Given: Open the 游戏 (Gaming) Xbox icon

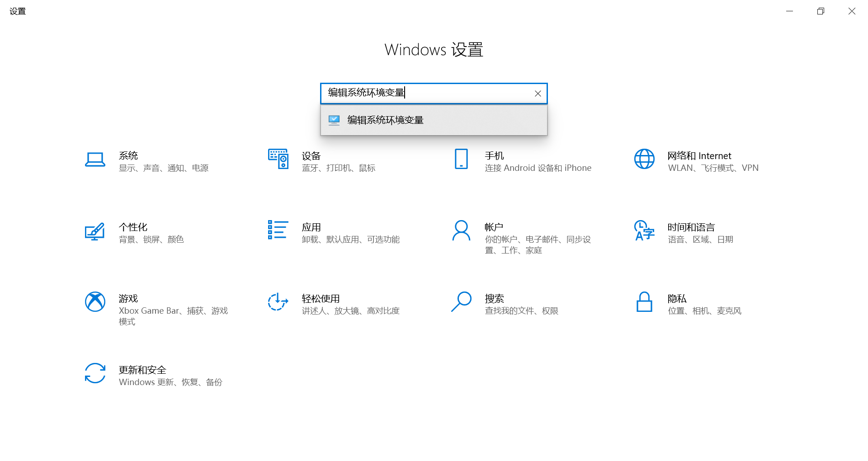Looking at the screenshot, I should coord(95,302).
